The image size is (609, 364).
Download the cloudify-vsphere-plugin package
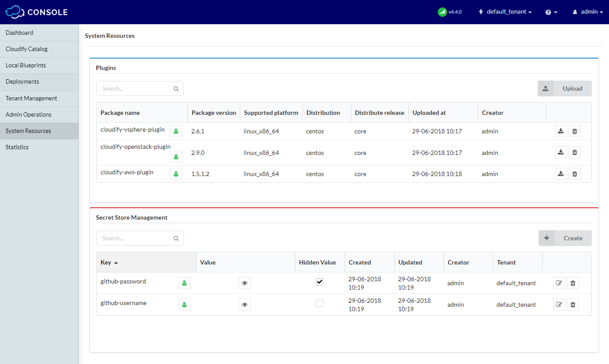561,131
